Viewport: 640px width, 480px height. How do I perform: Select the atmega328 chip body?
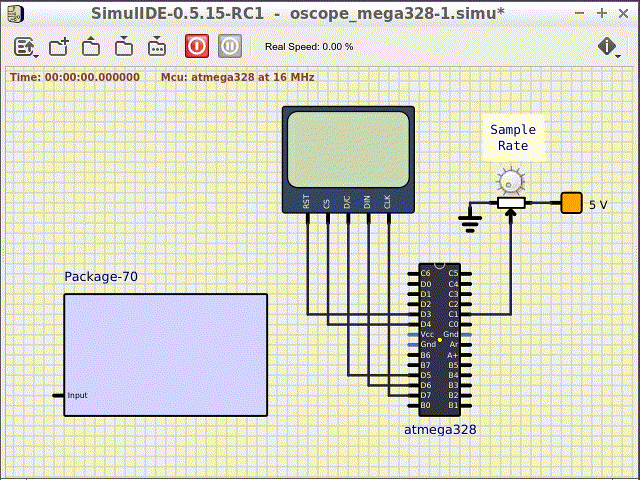click(x=440, y=340)
